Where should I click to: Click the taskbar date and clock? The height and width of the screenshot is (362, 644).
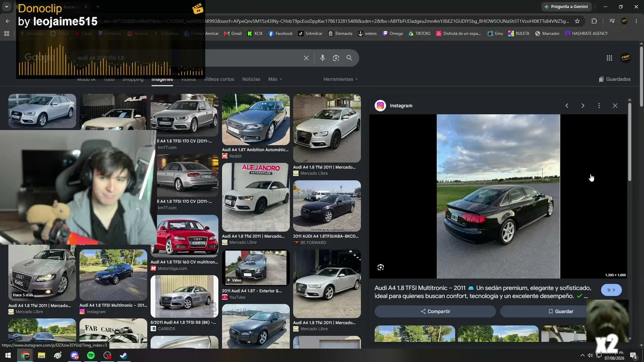(614, 355)
